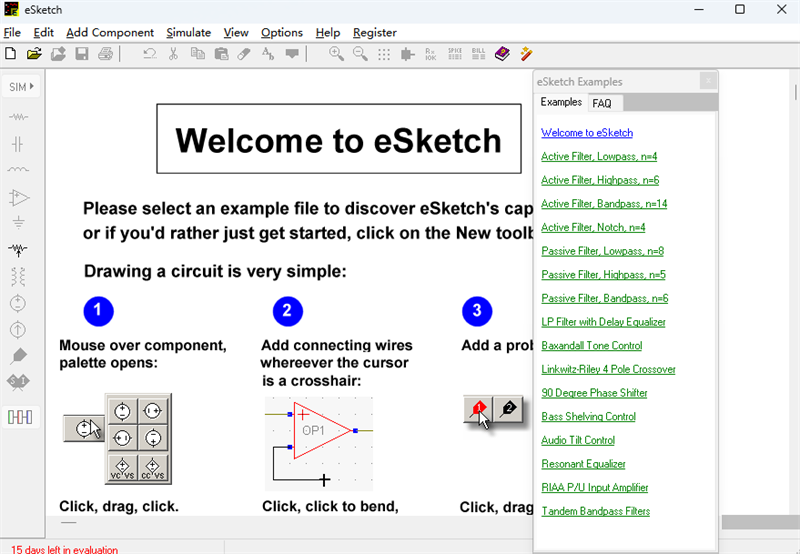Screen dimensions: 800x554
Task: Open Bass Shelving Control example
Action: pyautogui.click(x=588, y=417)
